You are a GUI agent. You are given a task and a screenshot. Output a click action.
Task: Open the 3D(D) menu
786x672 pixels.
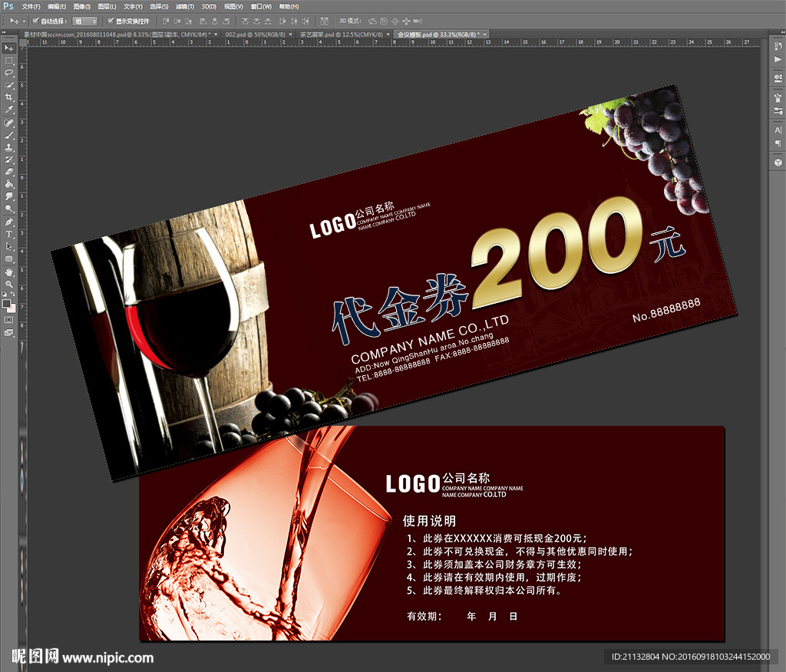[x=209, y=6]
